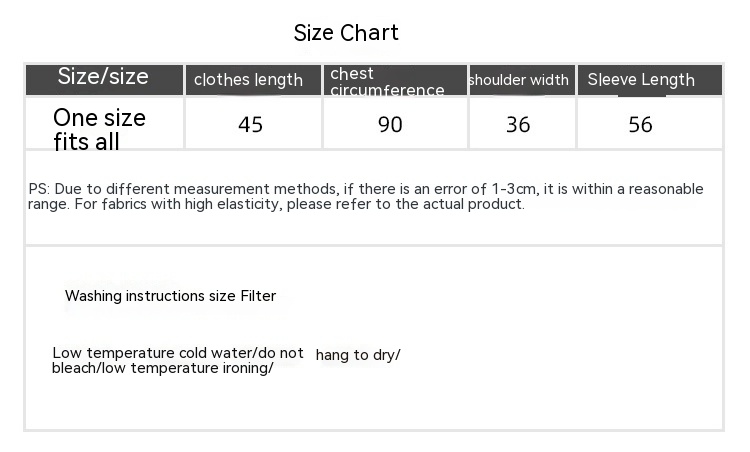
Task: Select the shoulder width value 36
Action: click(518, 125)
